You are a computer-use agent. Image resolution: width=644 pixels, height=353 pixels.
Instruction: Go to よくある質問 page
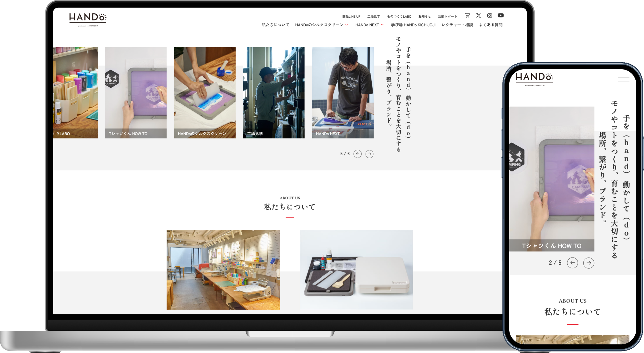491,25
